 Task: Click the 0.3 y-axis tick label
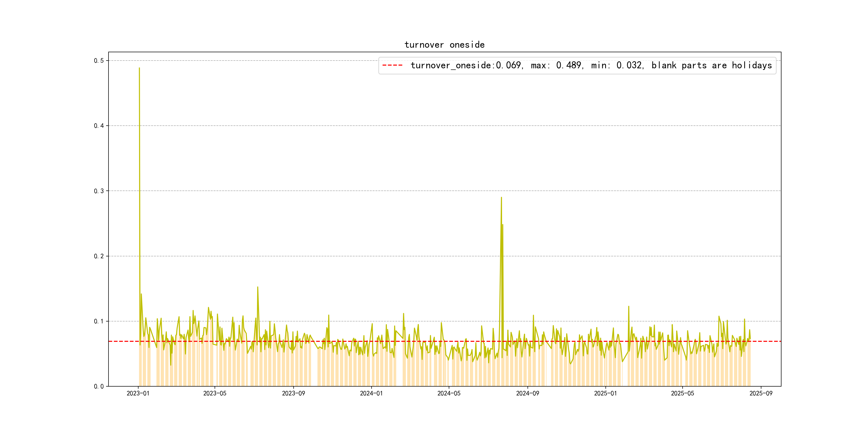[x=99, y=191]
